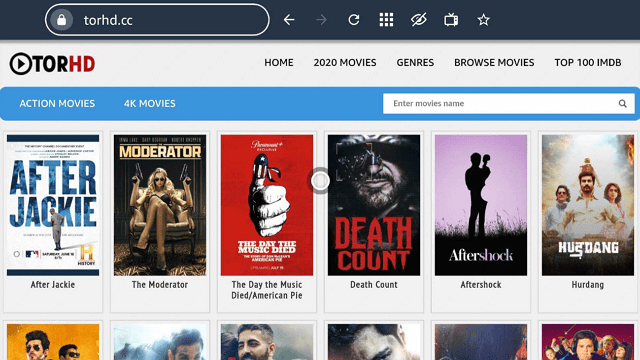Open the apps grid icon
The image size is (640, 360).
(386, 20)
